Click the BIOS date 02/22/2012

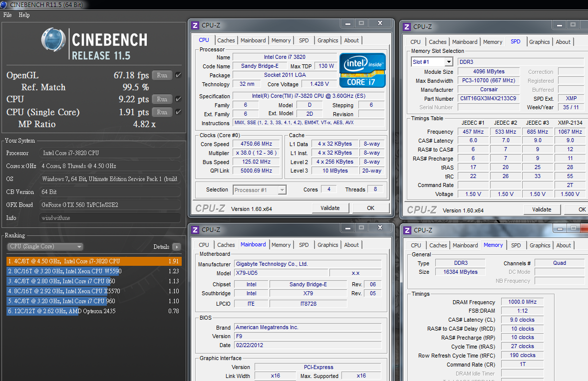tap(308, 346)
